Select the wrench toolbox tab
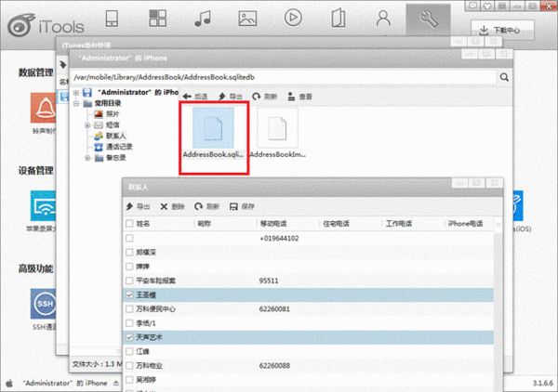 [x=428, y=19]
